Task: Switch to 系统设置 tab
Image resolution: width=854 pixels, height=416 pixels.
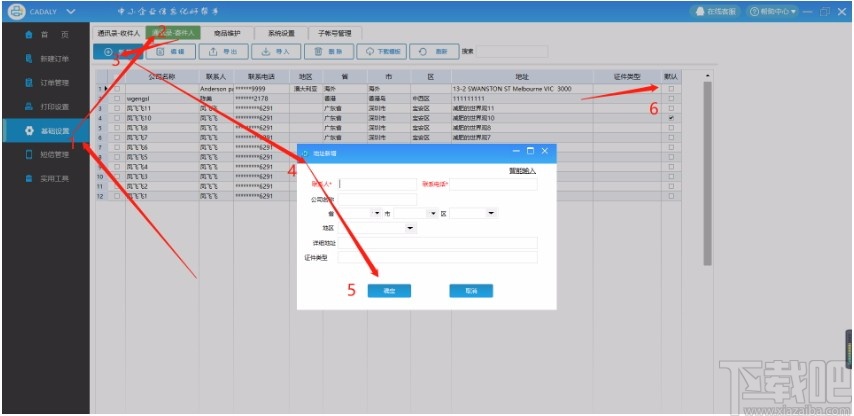Action: click(281, 33)
